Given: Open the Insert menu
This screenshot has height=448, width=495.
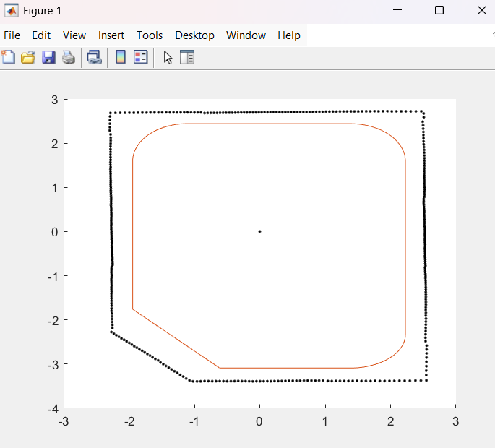Looking at the screenshot, I should point(111,35).
